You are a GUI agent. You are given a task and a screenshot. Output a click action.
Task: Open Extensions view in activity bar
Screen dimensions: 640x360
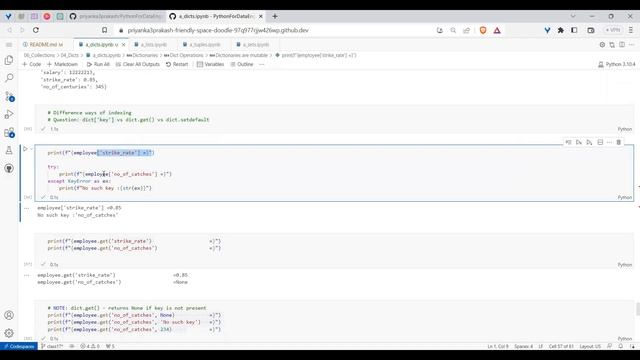[9, 133]
